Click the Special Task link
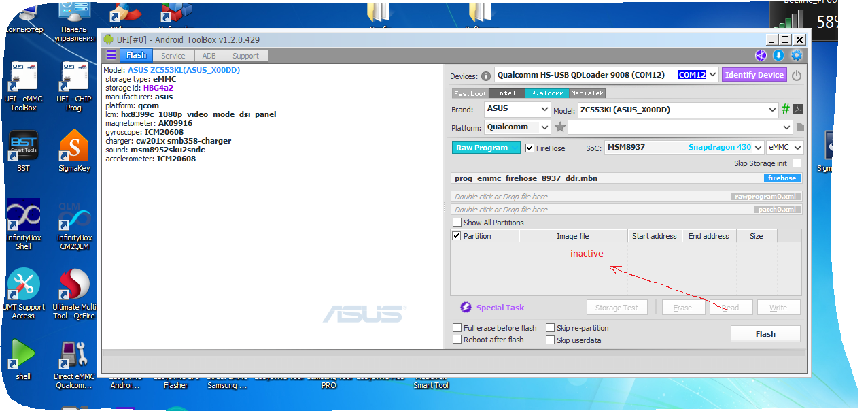Viewport: 868px width, 411px height. tap(500, 308)
